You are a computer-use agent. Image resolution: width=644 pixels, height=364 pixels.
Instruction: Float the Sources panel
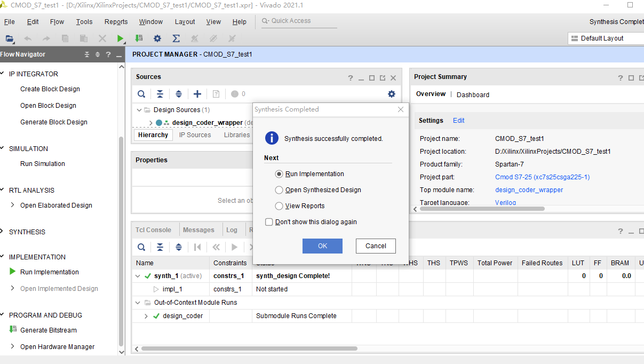click(383, 78)
